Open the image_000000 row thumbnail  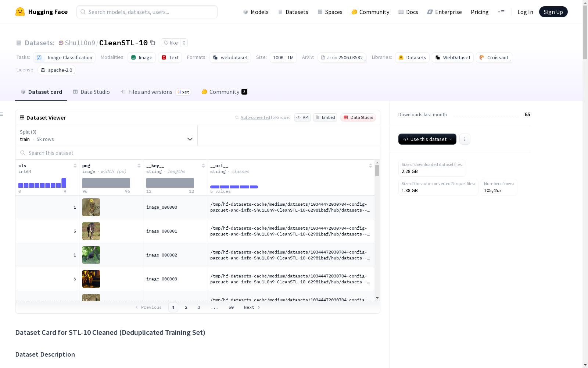pos(91,207)
